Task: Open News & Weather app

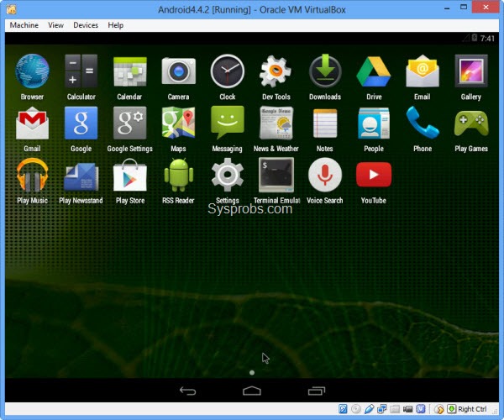Action: tap(276, 123)
